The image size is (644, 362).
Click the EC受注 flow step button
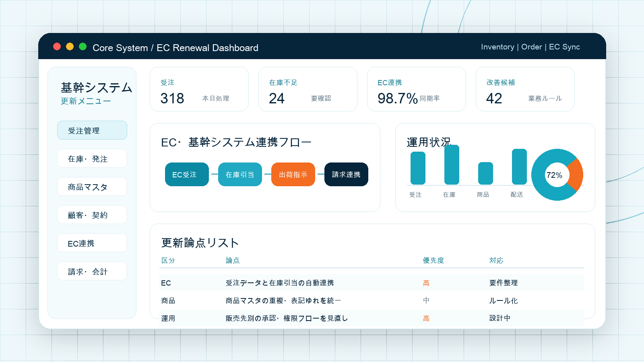coord(187,175)
